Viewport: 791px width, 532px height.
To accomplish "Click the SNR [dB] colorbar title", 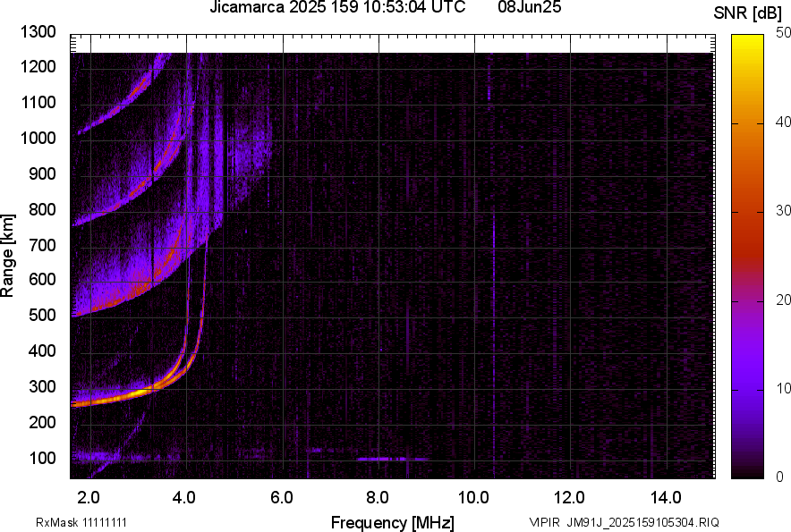I will pyautogui.click(x=748, y=13).
